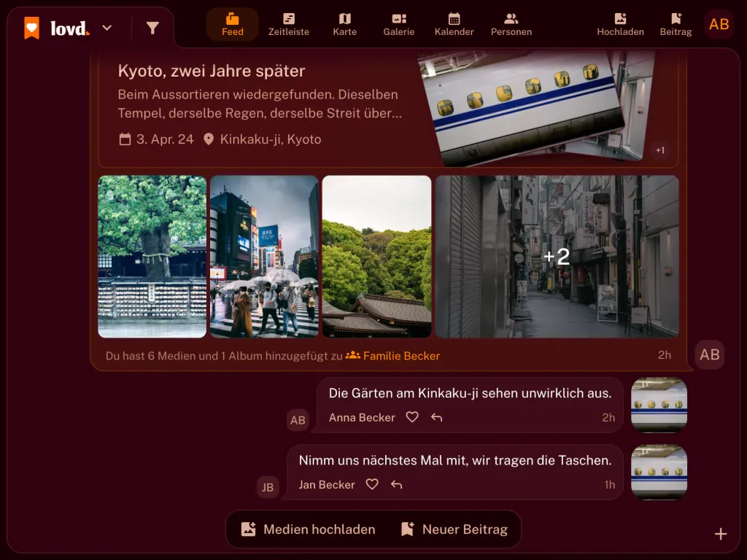Go to the Karte tab
Screen dimensions: 747x560
click(345, 25)
